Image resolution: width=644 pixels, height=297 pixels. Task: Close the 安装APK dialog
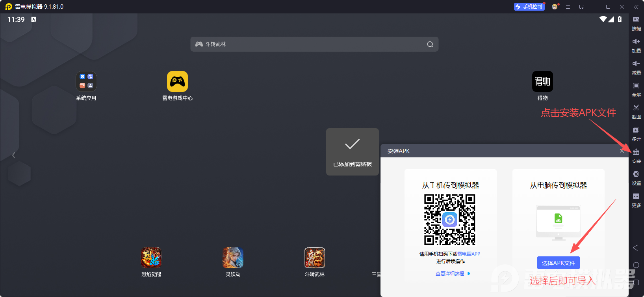(622, 151)
